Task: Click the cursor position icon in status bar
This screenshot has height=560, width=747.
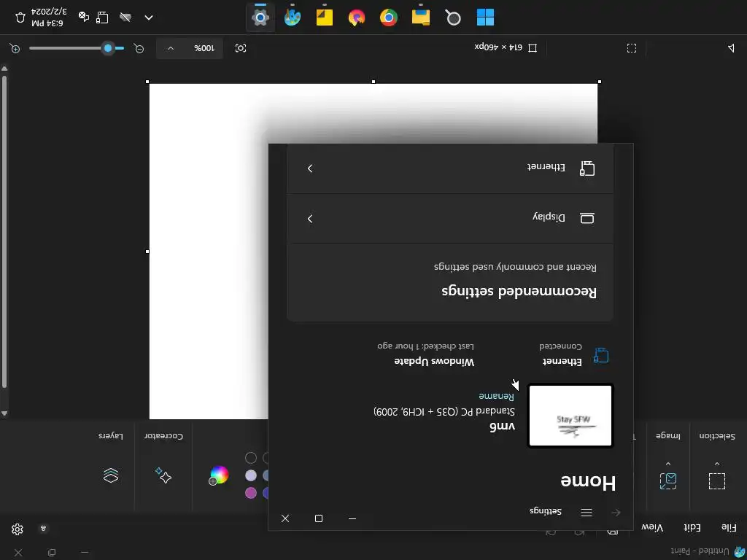Action: pos(731,48)
